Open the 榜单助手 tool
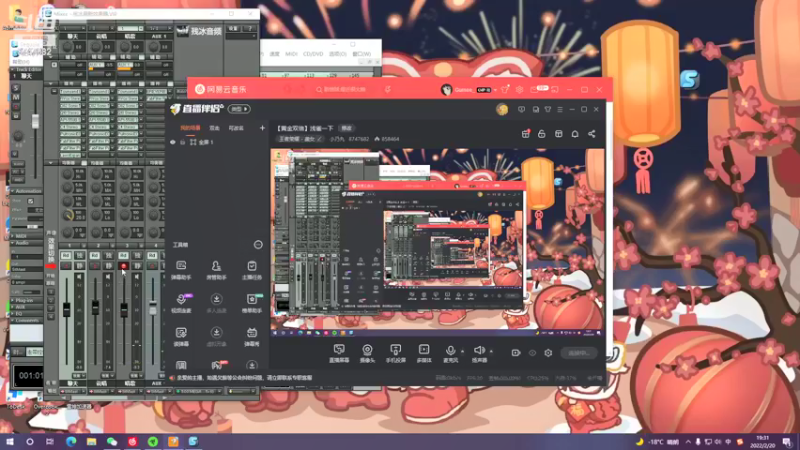This screenshot has height=450, width=800. (x=252, y=304)
